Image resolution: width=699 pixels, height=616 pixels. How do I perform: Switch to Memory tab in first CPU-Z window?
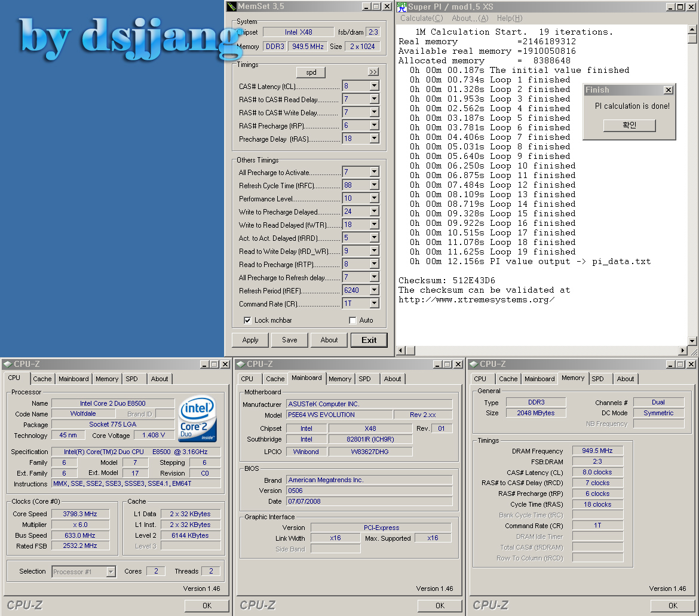pos(107,379)
